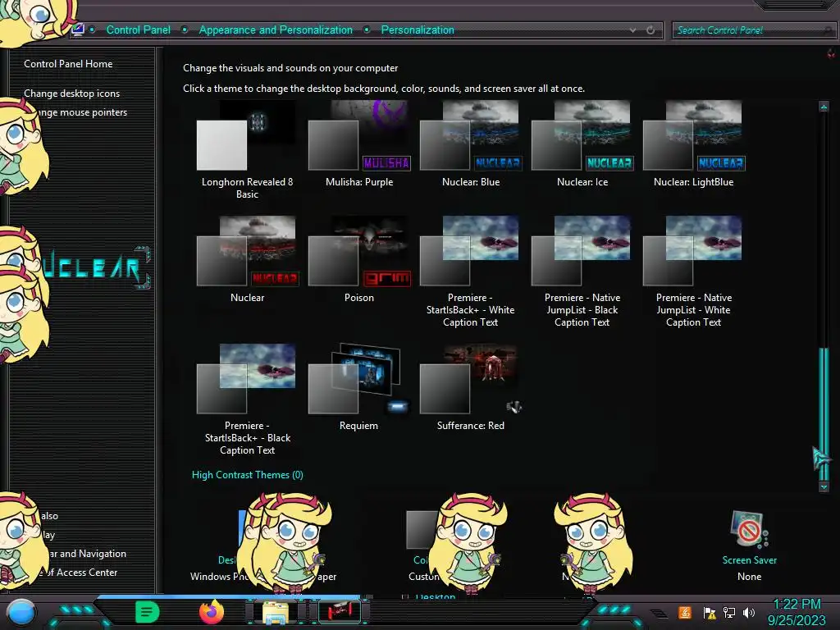Expand the address bar history dropdown

(x=632, y=30)
